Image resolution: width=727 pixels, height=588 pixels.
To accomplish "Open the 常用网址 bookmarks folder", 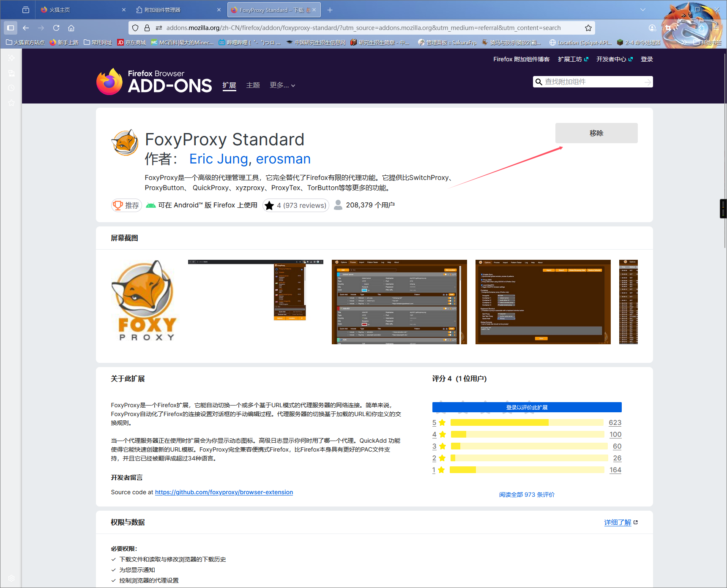I will pyautogui.click(x=98, y=42).
